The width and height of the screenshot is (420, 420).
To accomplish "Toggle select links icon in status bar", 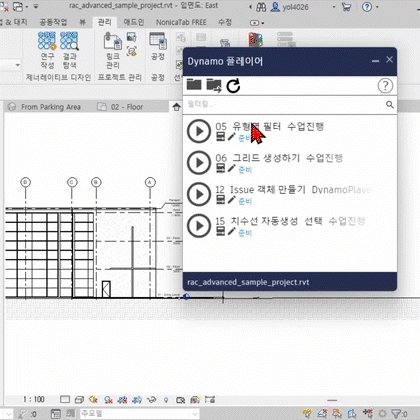I will click(x=307, y=414).
